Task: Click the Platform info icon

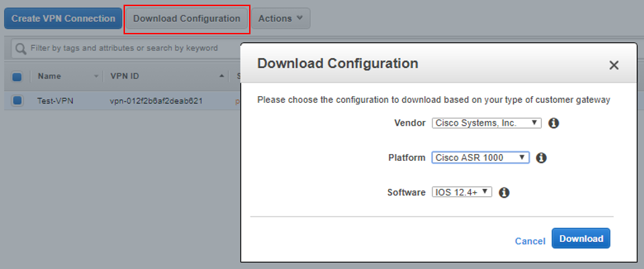Action: tap(542, 158)
